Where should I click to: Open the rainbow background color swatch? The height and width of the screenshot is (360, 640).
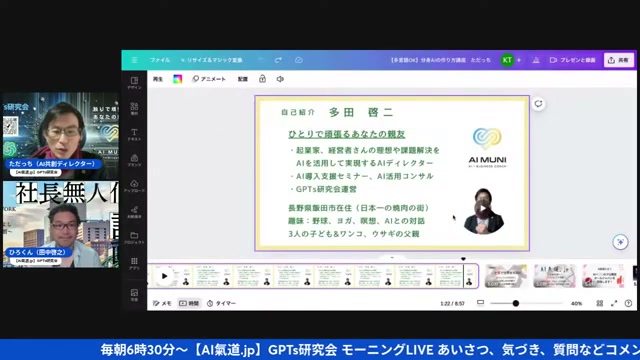pos(178,79)
